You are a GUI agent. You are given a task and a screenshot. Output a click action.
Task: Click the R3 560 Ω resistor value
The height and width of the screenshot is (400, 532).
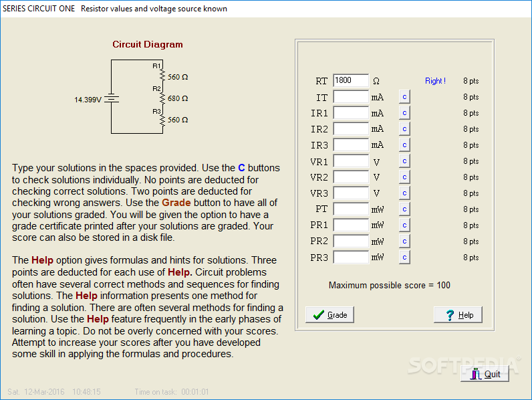point(178,120)
